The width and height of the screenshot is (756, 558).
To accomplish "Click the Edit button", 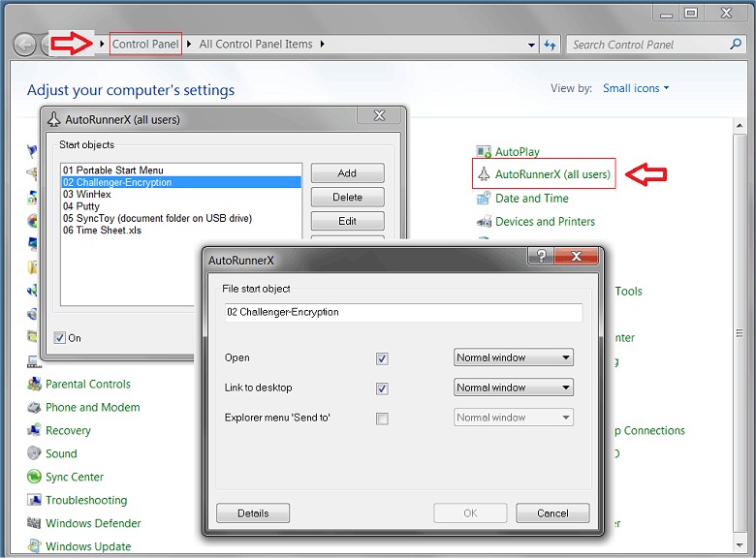I will coord(348,221).
